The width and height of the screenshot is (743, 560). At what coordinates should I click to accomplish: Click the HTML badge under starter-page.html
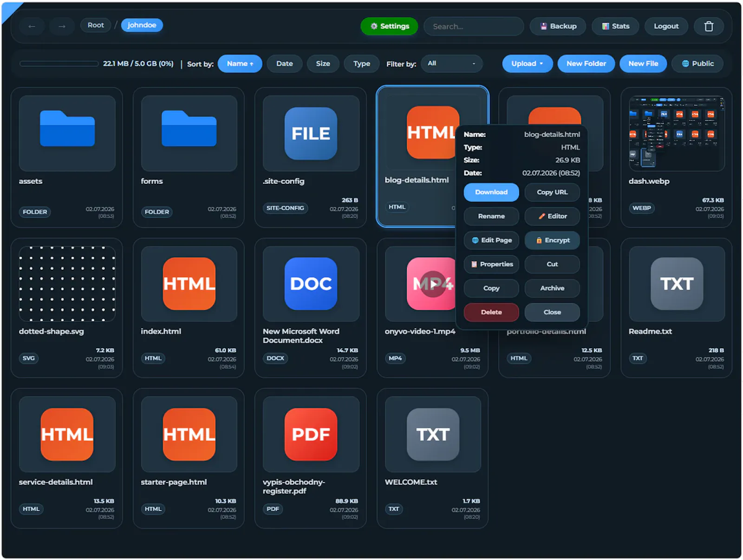[153, 509]
